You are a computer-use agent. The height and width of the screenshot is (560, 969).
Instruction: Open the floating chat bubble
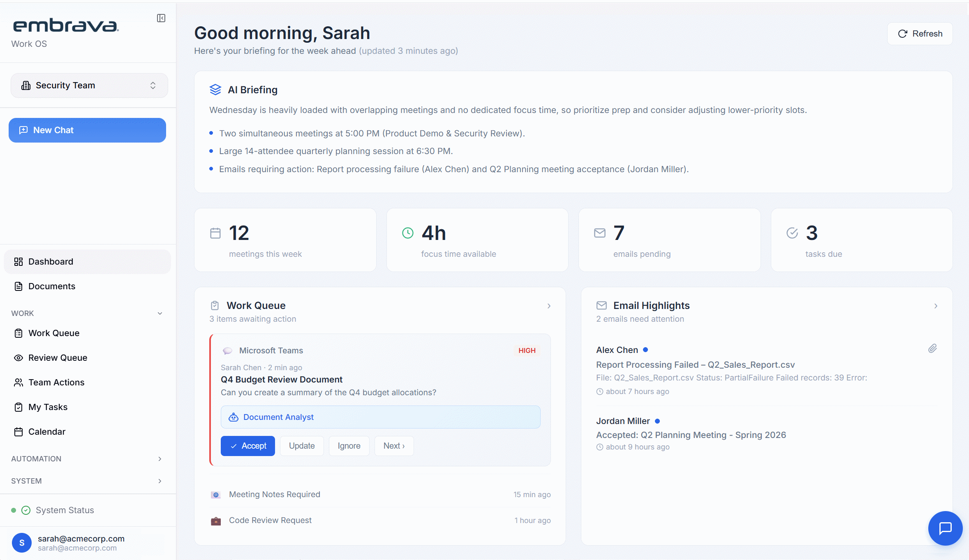[x=945, y=528]
